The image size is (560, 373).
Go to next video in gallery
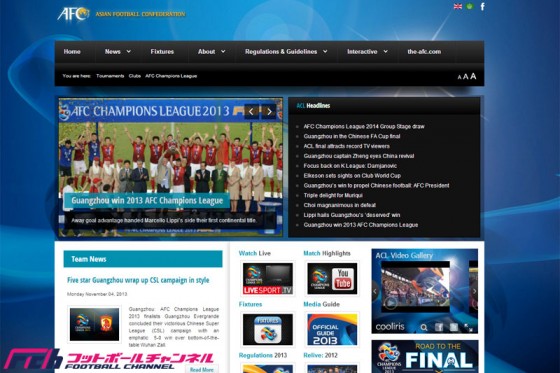tap(474, 291)
